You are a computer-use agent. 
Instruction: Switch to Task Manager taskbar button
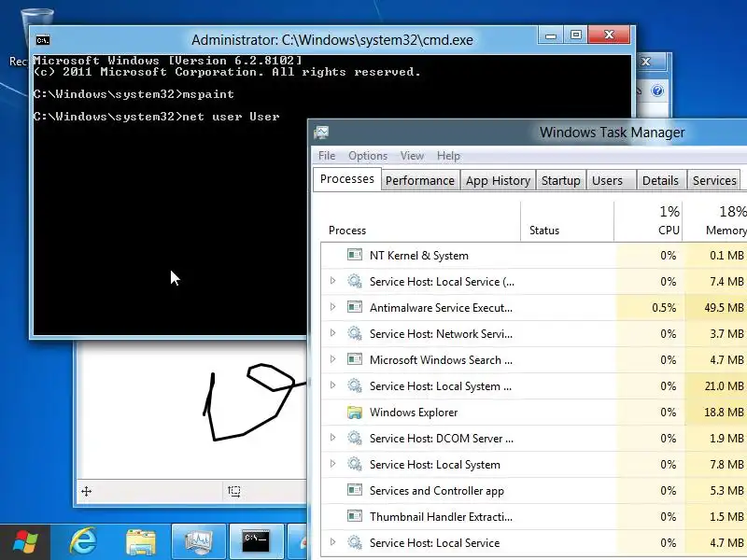(198, 542)
